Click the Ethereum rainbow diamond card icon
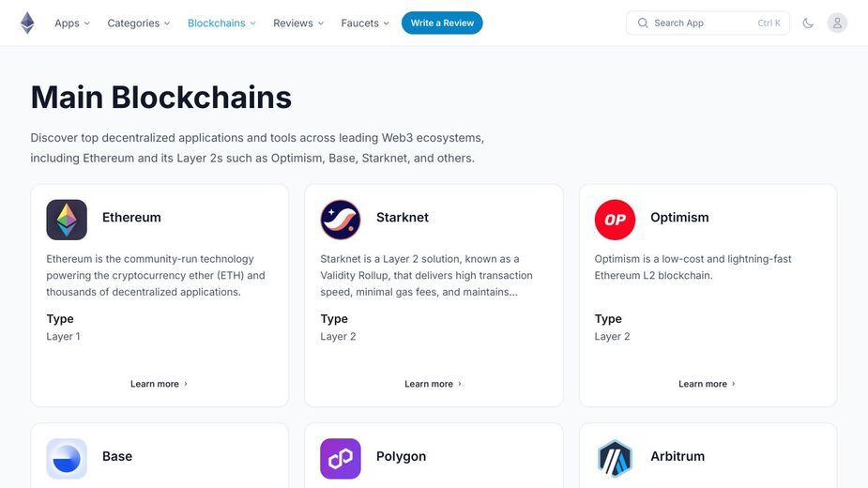868x488 pixels. pos(67,220)
